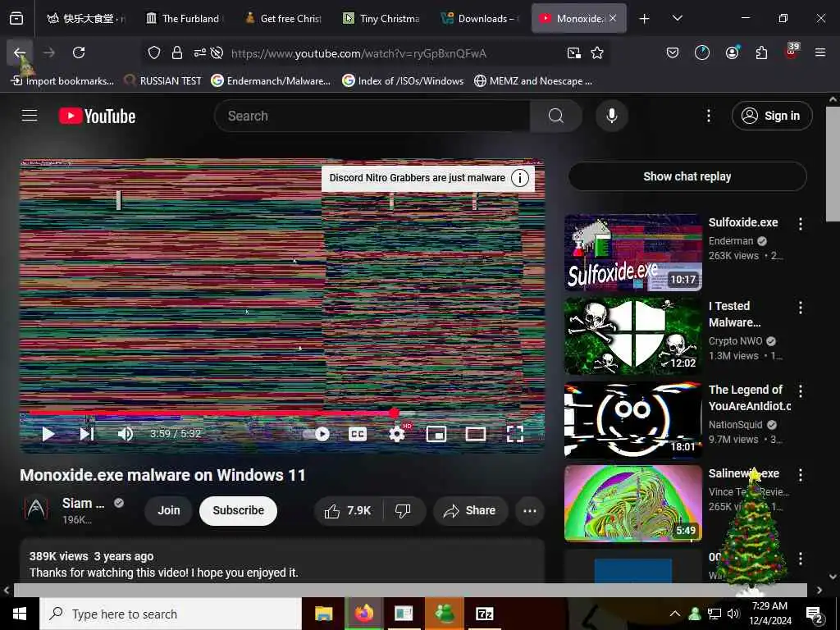840x630 pixels.
Task: Switch to Get free Christ tab
Action: tap(284, 19)
